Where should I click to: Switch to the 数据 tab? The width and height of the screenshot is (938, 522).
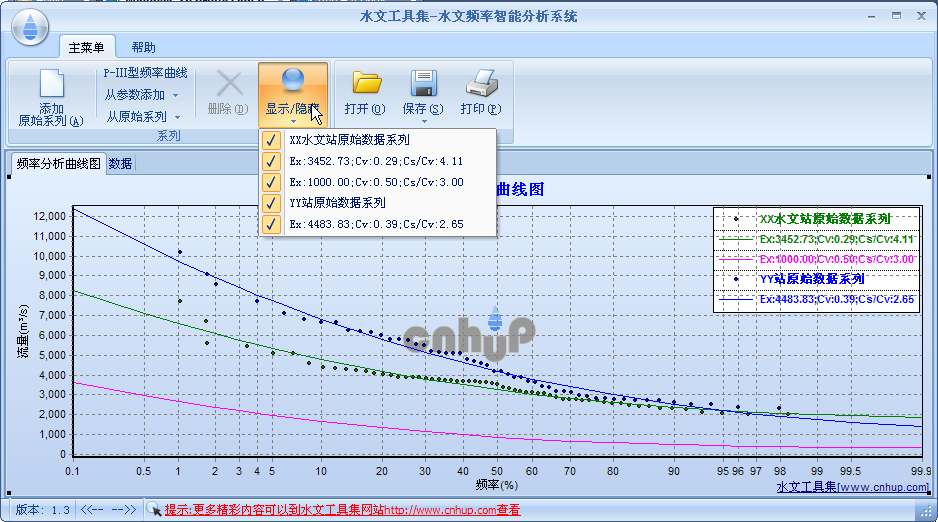point(120,164)
